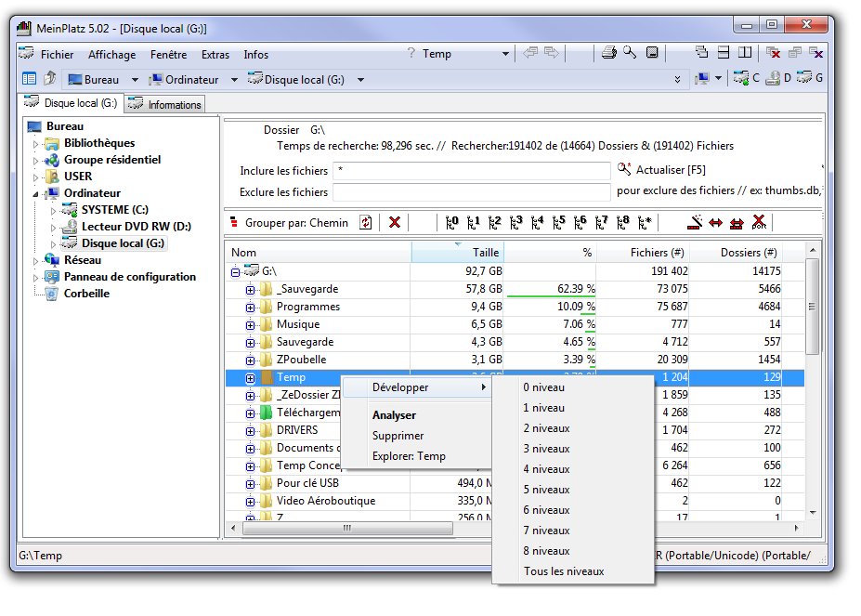The height and width of the screenshot is (616, 861).
Task: Sort by the Taille column header
Action: [457, 252]
